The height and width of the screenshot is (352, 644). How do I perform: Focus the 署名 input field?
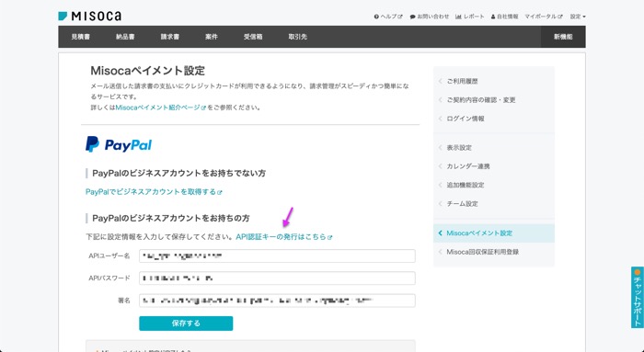click(277, 301)
